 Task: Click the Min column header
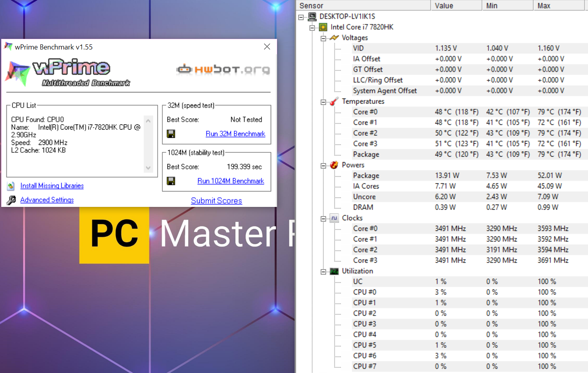pos(508,5)
